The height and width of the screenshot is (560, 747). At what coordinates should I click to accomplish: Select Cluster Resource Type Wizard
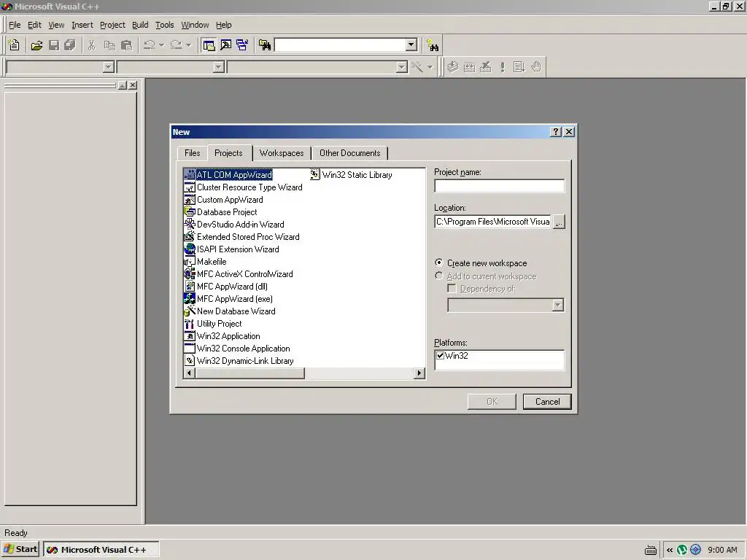coord(244,187)
